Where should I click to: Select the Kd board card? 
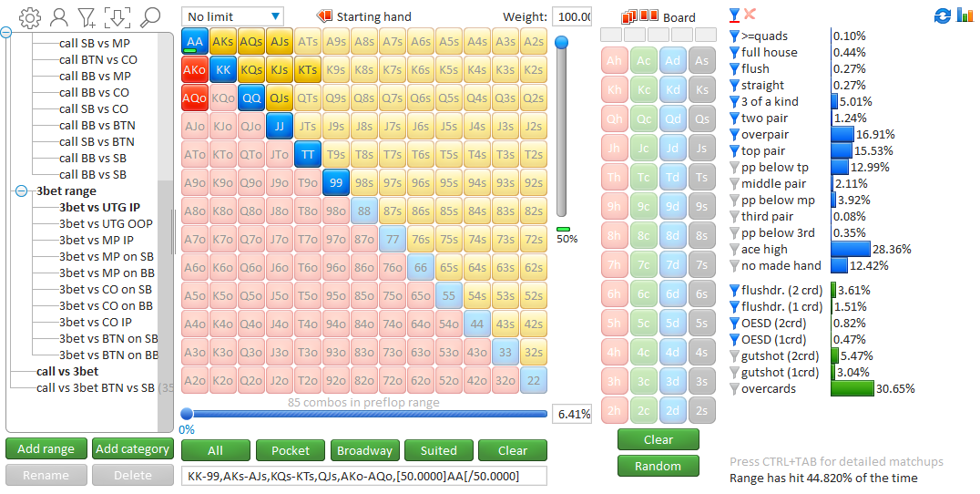click(672, 89)
